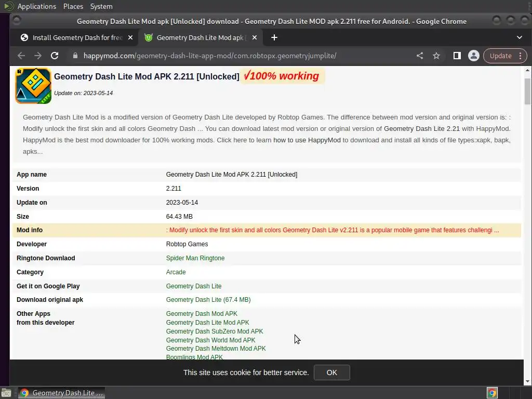Expand the tab search dropdown arrow
Viewport: 532px width, 399px height.
[x=519, y=37]
